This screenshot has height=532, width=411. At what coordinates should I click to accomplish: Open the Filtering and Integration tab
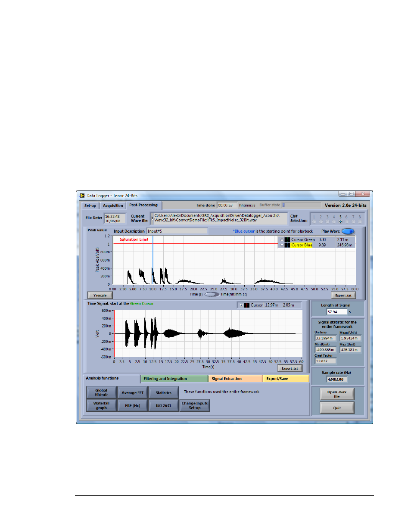(174, 379)
